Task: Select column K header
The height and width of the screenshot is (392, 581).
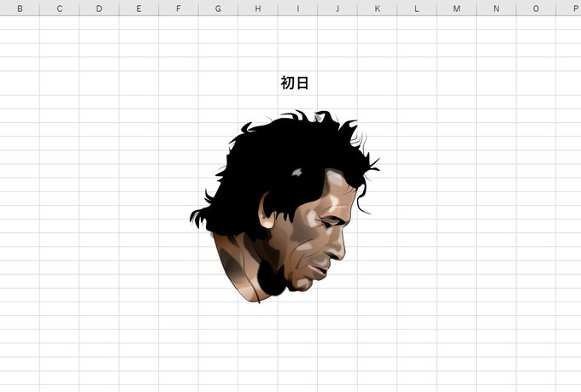Action: (x=377, y=9)
